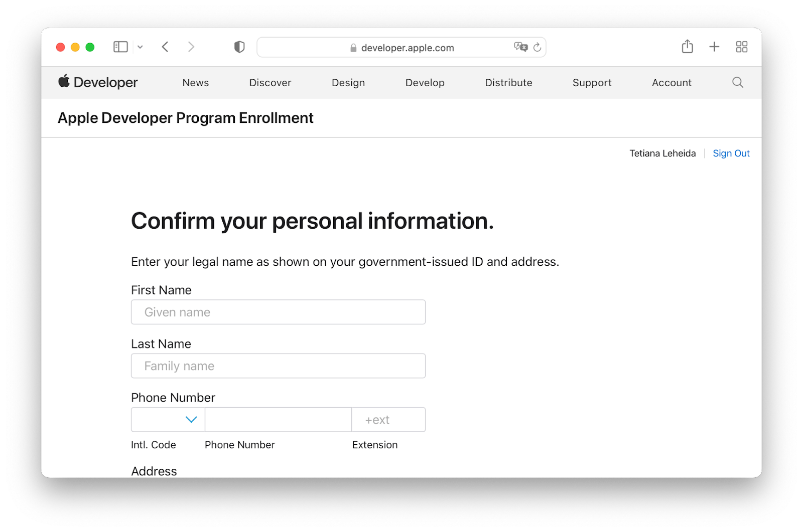Expand the Intl. Code dropdown

pyautogui.click(x=168, y=420)
